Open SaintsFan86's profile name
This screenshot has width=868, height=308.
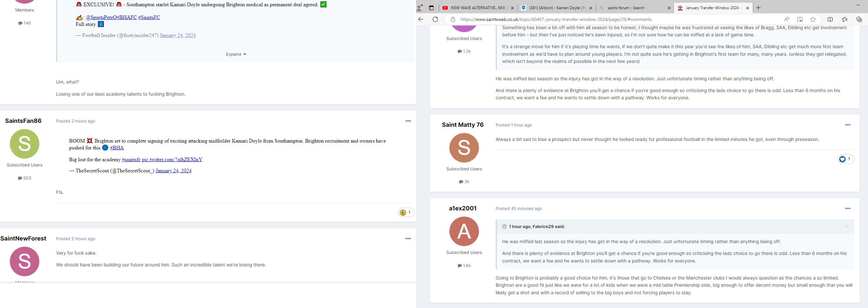(x=23, y=121)
